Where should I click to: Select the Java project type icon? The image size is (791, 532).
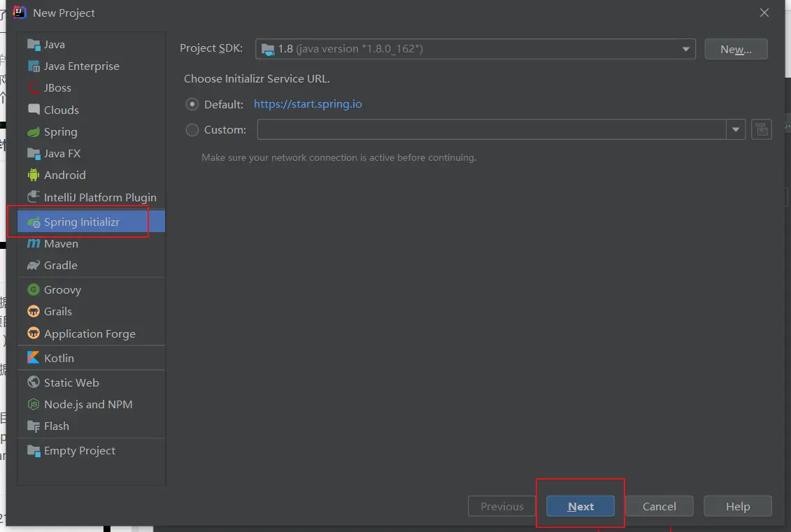(x=34, y=45)
